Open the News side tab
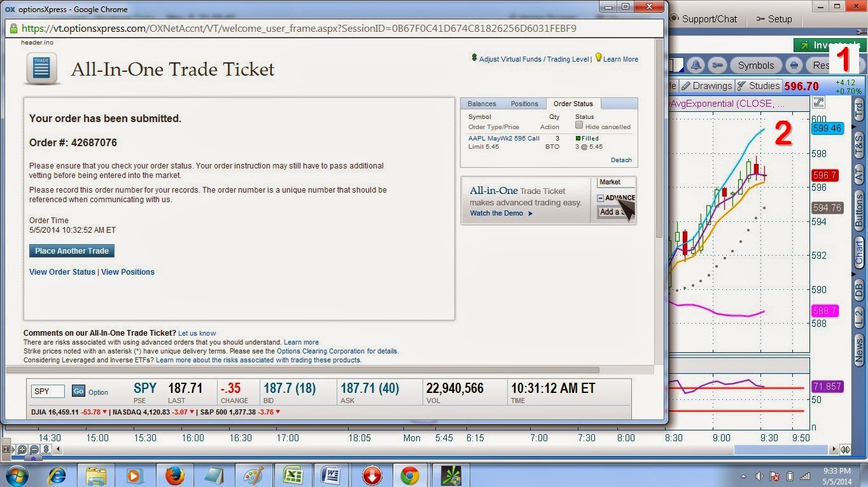The height and width of the screenshot is (487, 868). click(859, 351)
